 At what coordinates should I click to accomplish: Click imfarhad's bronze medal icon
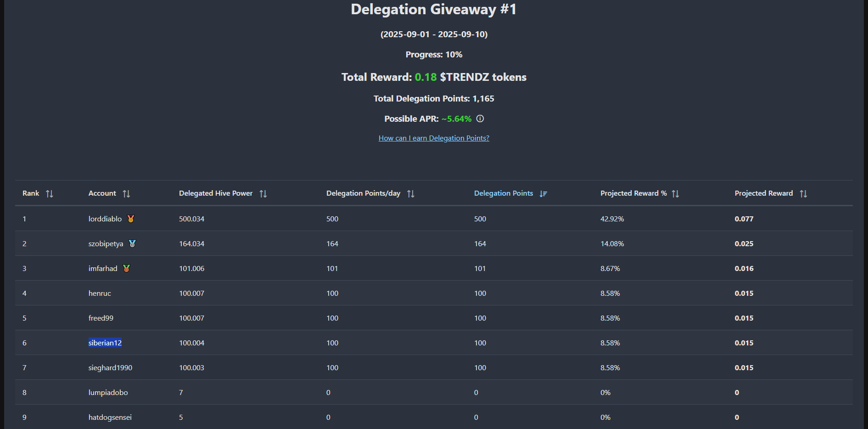(127, 268)
